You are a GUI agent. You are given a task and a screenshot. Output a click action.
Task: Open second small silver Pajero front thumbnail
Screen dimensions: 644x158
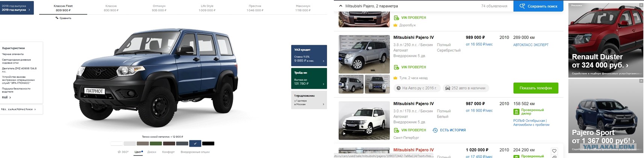[x=377, y=84]
